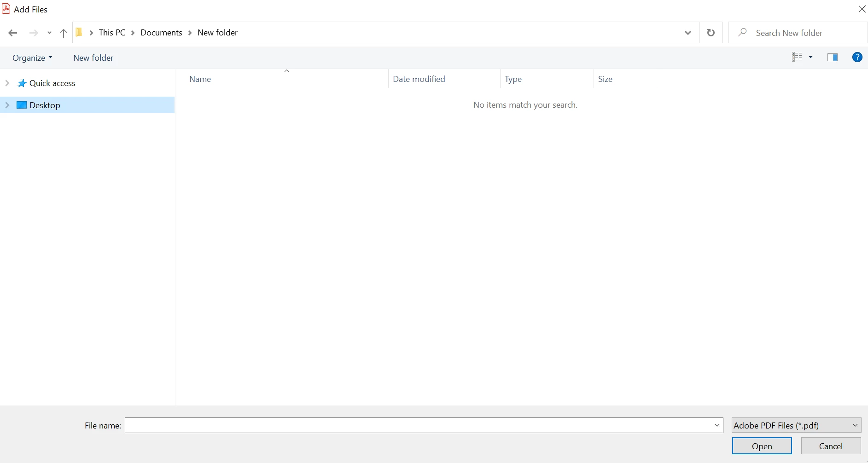Close the Add Files dialog
Viewport: 868px width, 463px height.
click(x=862, y=9)
